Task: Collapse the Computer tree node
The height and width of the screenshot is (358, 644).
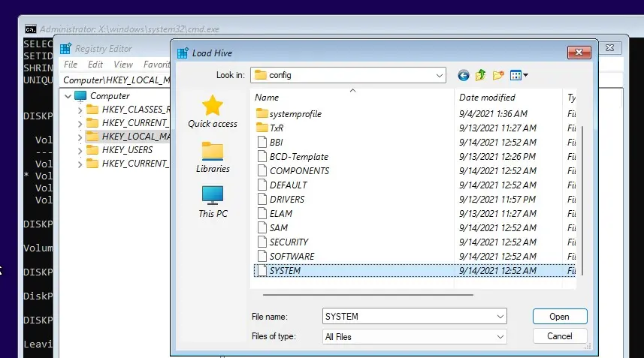Action: point(68,96)
